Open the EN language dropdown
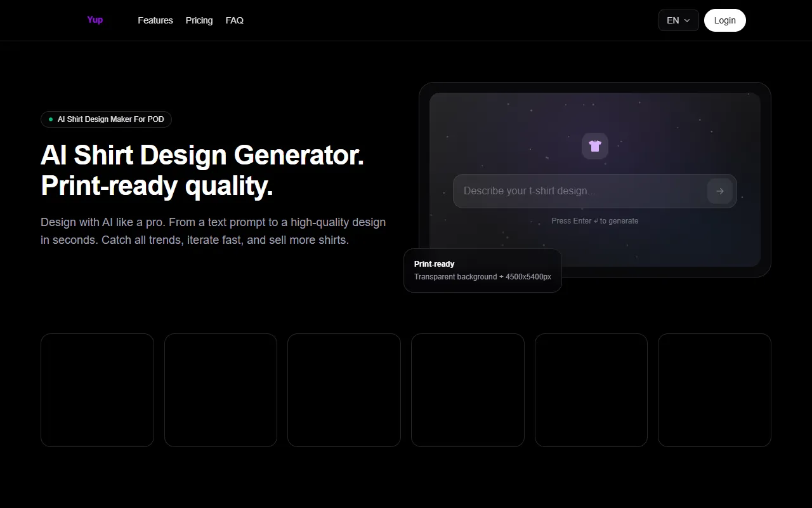 click(x=678, y=20)
